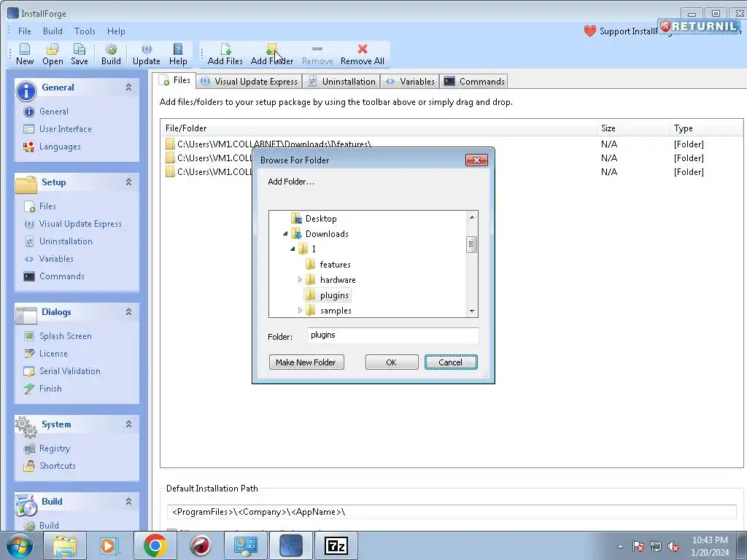
Task: Collapse the I folder tree node
Action: pos(293,249)
